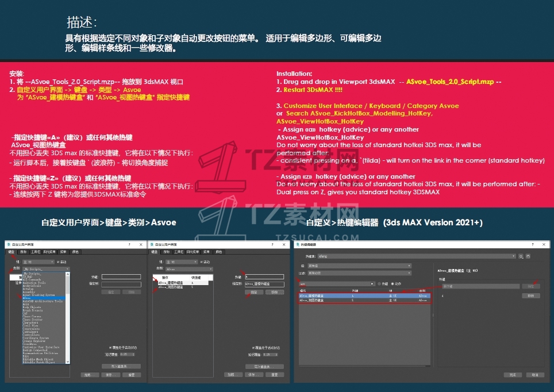
Task: Click hotkey input field containing A
Action: pos(264,277)
